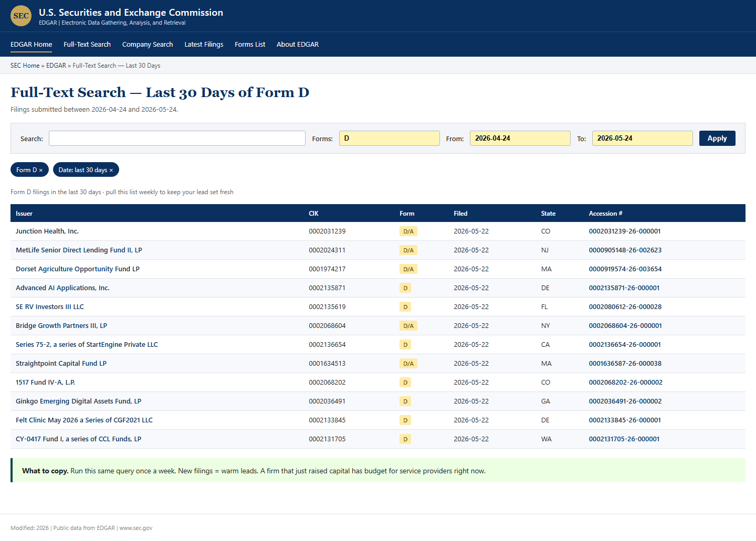
Task: Remove the Date: last 30 days chip
Action: click(111, 170)
